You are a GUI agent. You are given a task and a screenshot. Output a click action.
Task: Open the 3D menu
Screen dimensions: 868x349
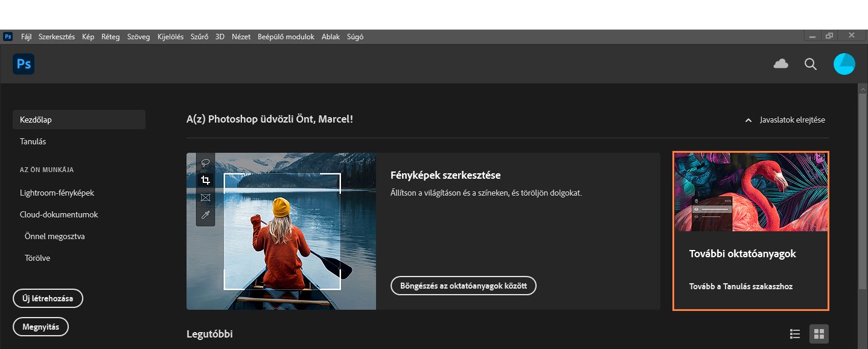[x=220, y=37]
